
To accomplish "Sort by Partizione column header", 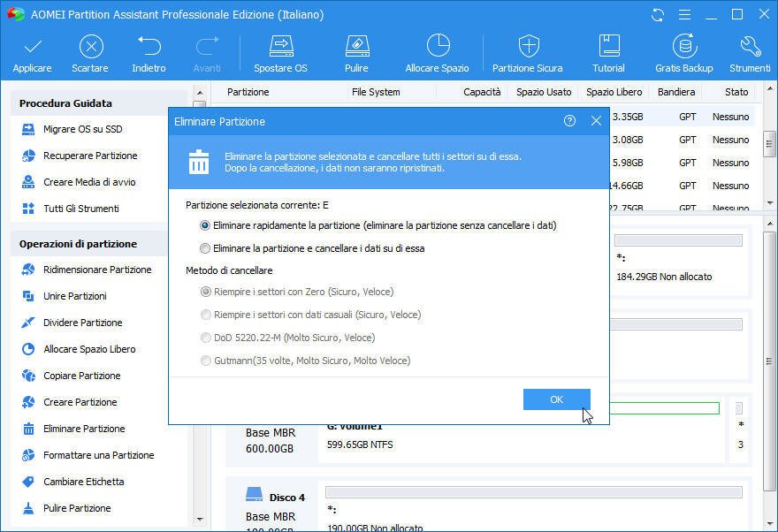I will click(x=248, y=92).
